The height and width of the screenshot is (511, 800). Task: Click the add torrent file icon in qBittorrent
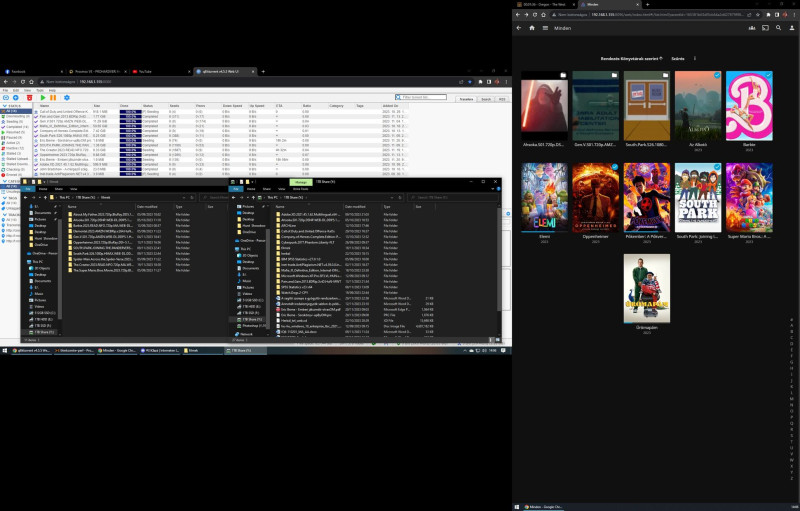16,97
